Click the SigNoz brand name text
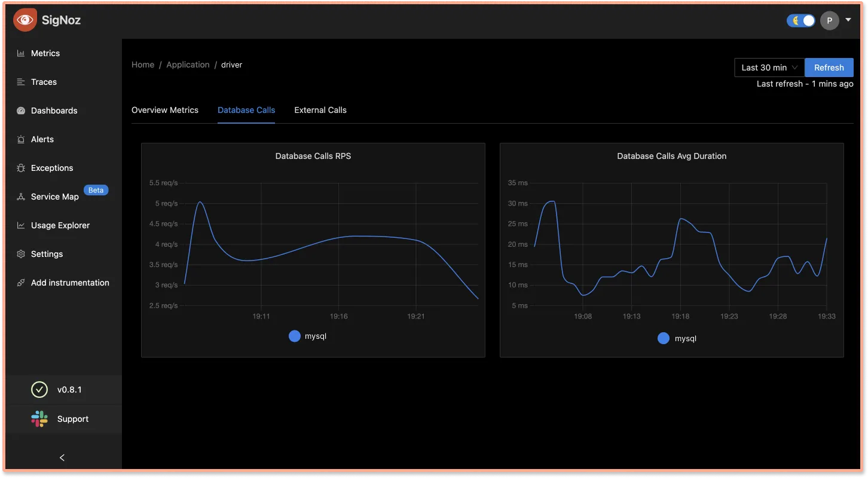Screen dimensions: 868x478 (x=61, y=20)
